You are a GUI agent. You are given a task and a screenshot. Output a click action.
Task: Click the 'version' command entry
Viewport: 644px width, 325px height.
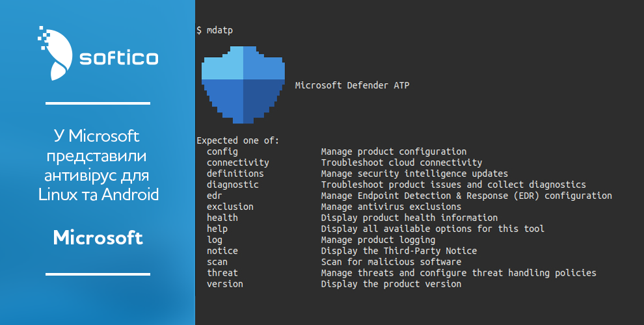coord(225,284)
